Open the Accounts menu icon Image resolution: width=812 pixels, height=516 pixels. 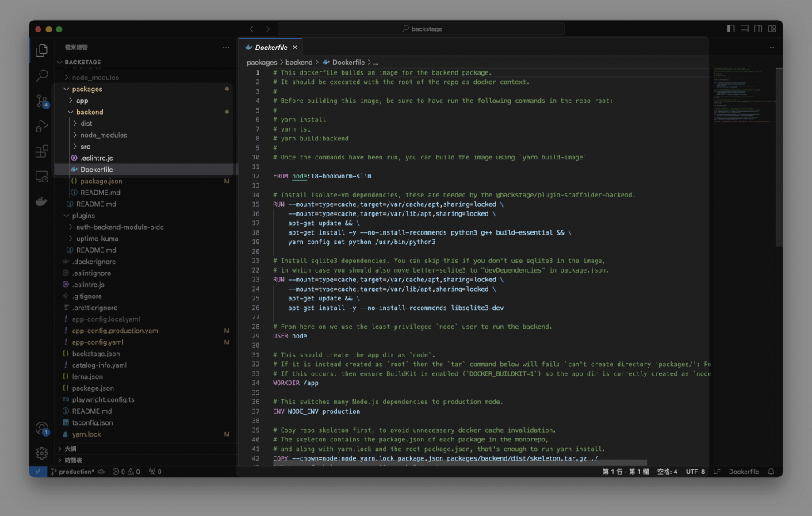[x=41, y=429]
